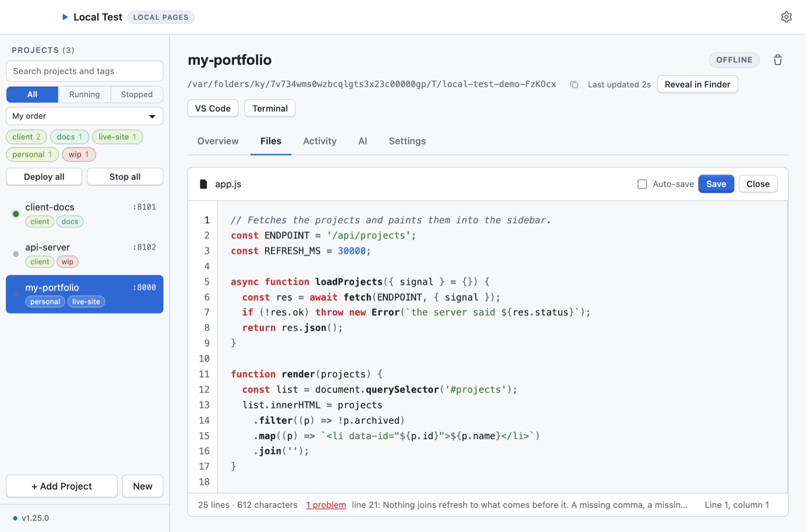The width and height of the screenshot is (806, 532).
Task: Focus the Search projects and tags field
Action: (x=85, y=71)
